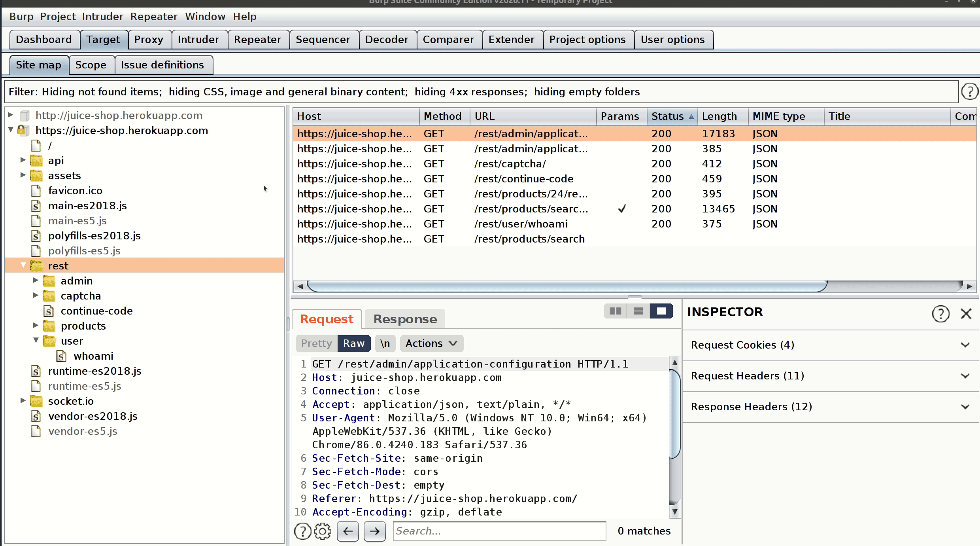Screen dimensions: 980x546
Task: Open the Help menu
Action: click(x=245, y=17)
